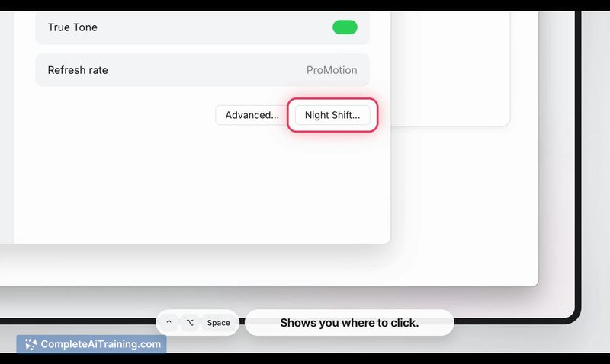Open the Refresh rate ProMotion dropdown

pyautogui.click(x=332, y=70)
